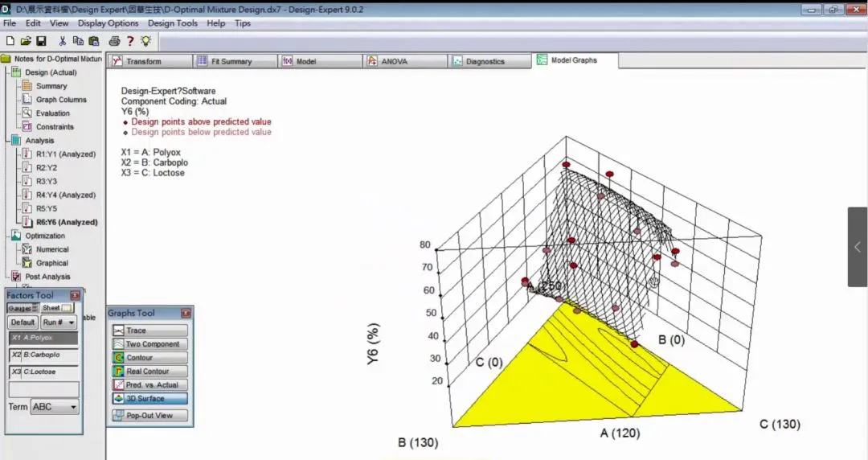Close the Factors Tool panel
This screenshot has width=868, height=460.
[x=76, y=295]
